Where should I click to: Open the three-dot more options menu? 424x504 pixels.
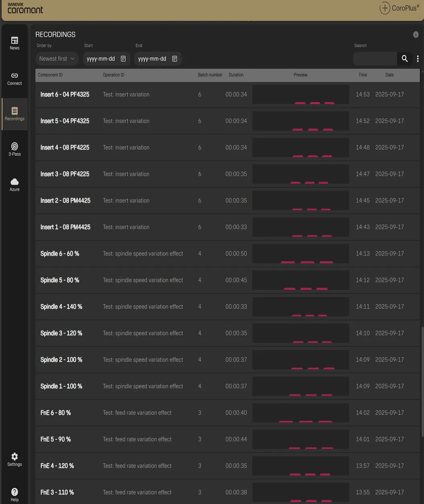click(x=418, y=59)
